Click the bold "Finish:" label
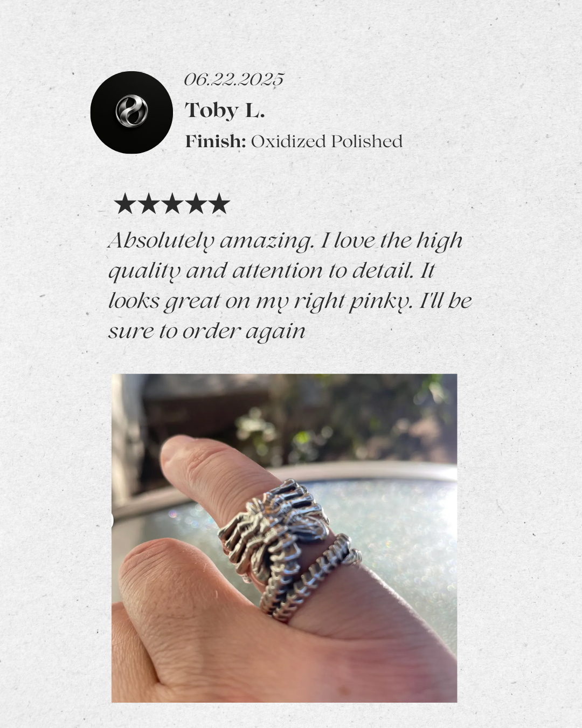Image resolution: width=582 pixels, height=728 pixels. pyautogui.click(x=216, y=141)
